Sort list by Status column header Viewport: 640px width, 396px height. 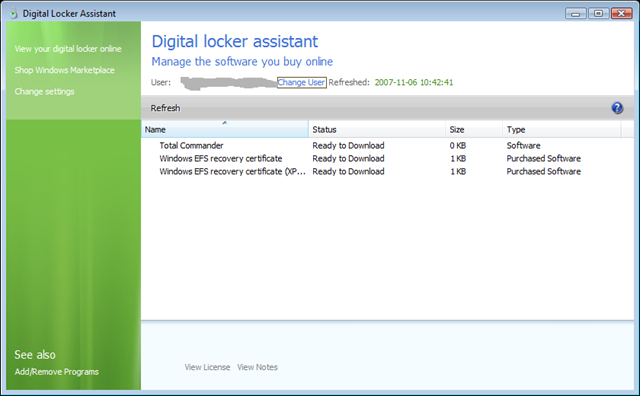pyautogui.click(x=377, y=129)
